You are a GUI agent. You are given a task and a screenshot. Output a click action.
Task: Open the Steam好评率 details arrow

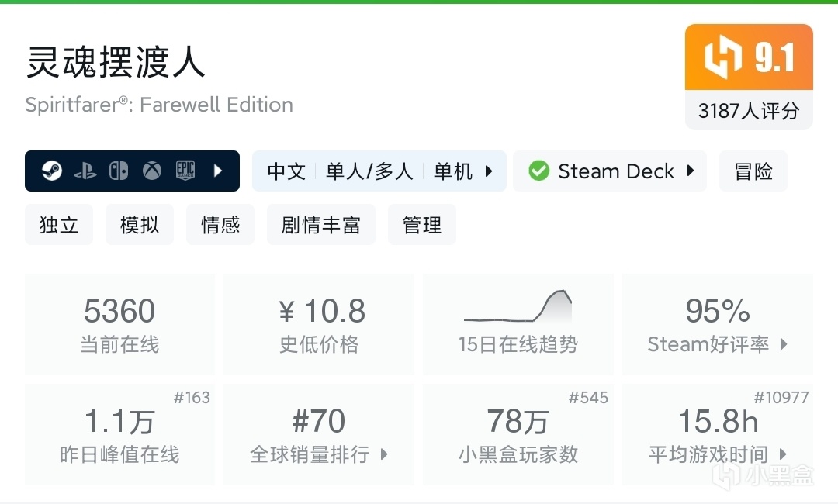click(x=784, y=344)
